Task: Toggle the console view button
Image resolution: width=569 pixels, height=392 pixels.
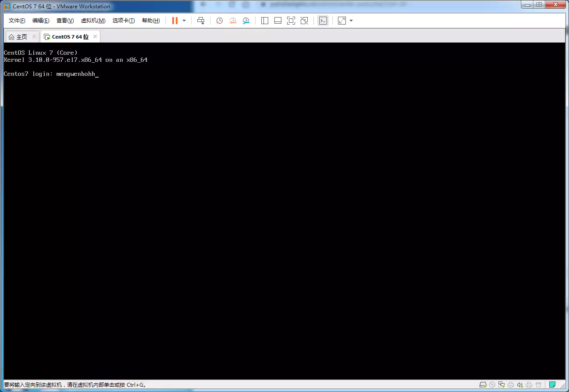Action: 323,20
